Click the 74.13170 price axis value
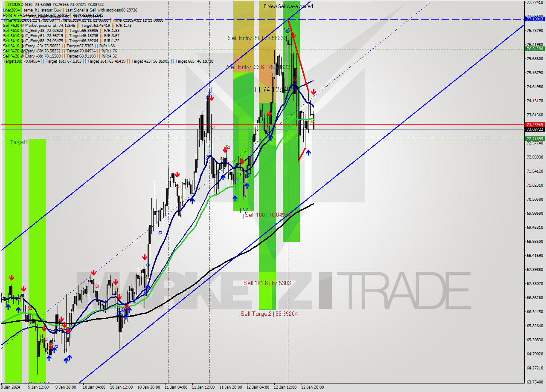This screenshot has height=392, width=546. 534,101
